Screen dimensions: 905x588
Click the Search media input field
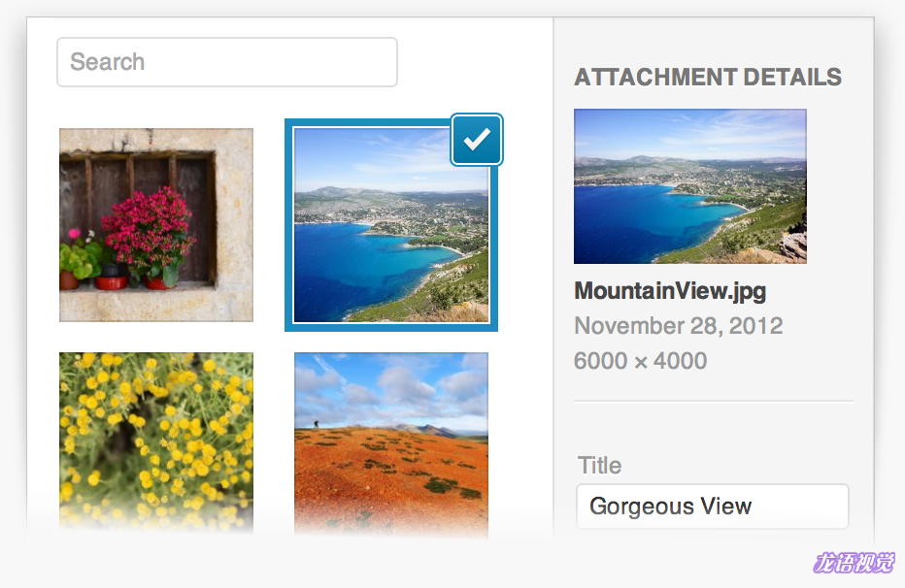227,62
